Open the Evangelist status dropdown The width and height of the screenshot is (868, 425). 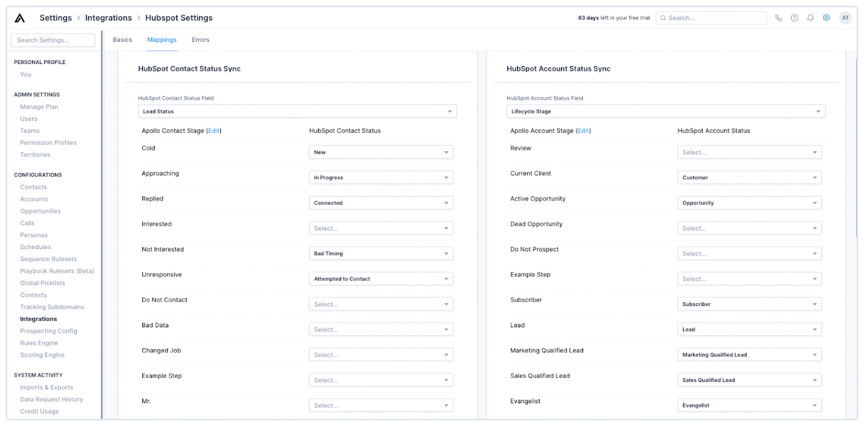click(x=750, y=405)
